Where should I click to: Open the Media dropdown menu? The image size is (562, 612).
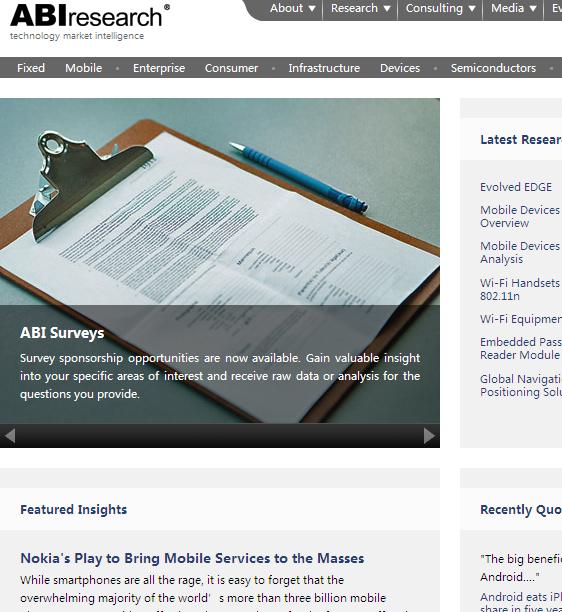coord(513,8)
